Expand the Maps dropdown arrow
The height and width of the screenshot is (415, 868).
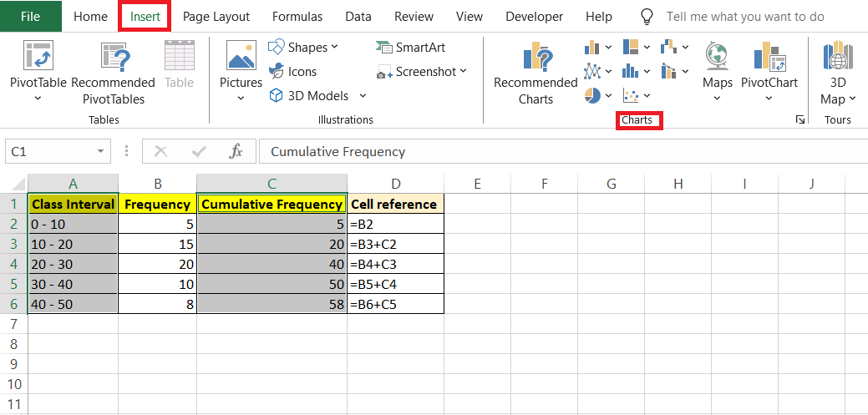click(717, 99)
